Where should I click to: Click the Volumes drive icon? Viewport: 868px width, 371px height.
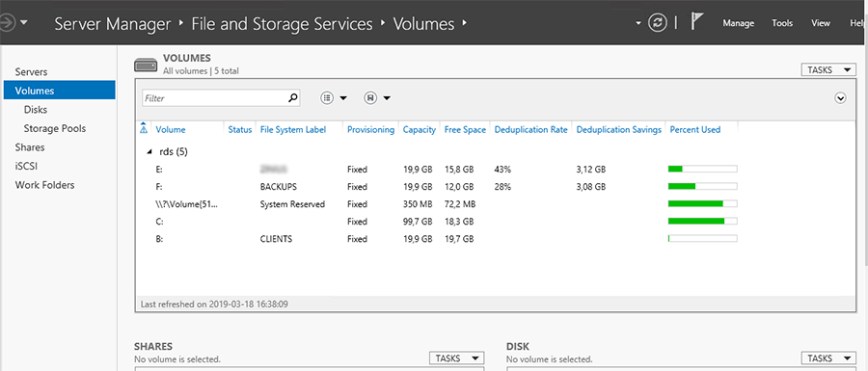tap(147, 66)
